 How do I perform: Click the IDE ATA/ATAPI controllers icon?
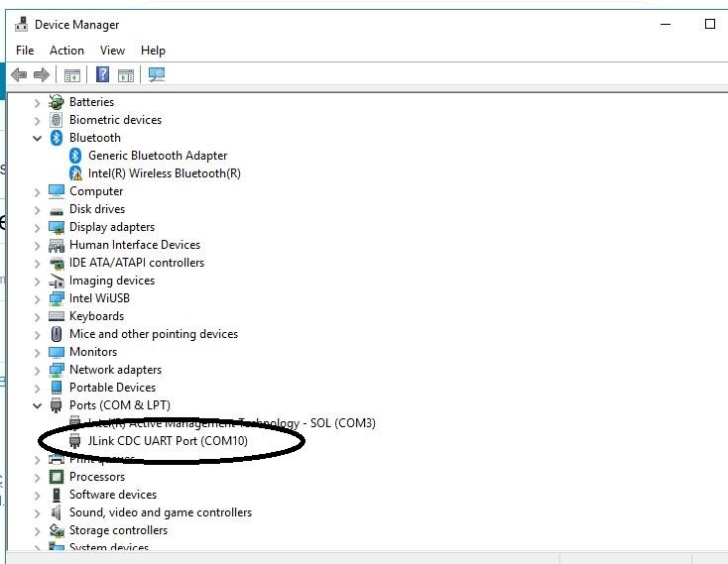(57, 264)
